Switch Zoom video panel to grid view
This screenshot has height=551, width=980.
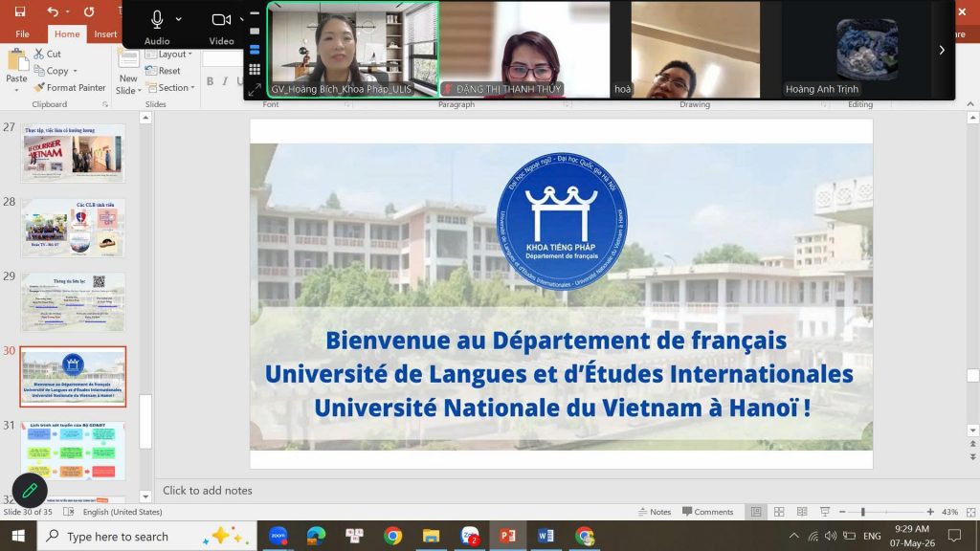255,69
